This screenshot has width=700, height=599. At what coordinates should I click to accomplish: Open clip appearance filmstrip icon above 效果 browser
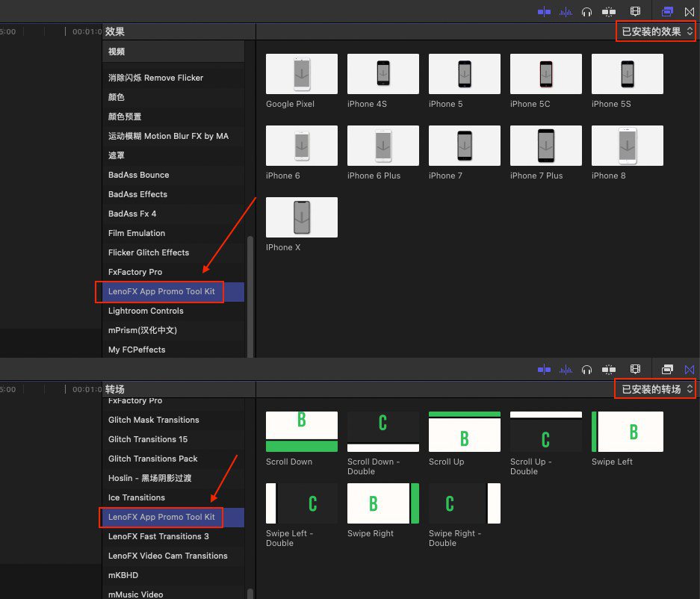(x=635, y=12)
